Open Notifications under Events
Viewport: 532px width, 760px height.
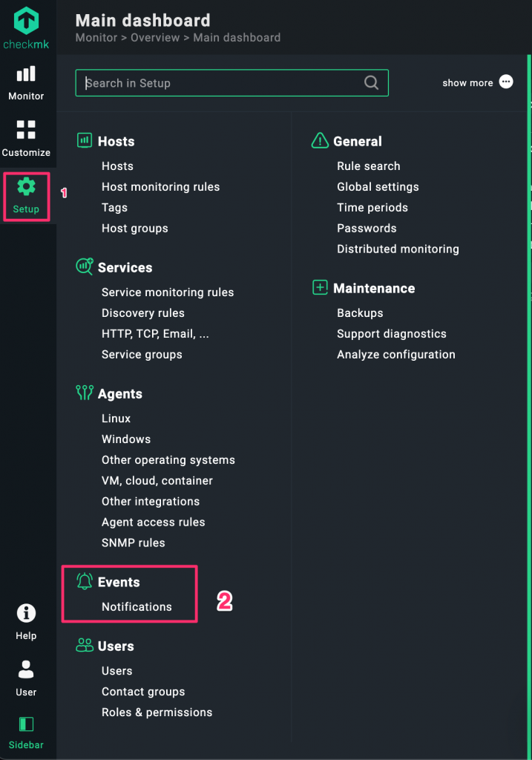[x=137, y=607]
